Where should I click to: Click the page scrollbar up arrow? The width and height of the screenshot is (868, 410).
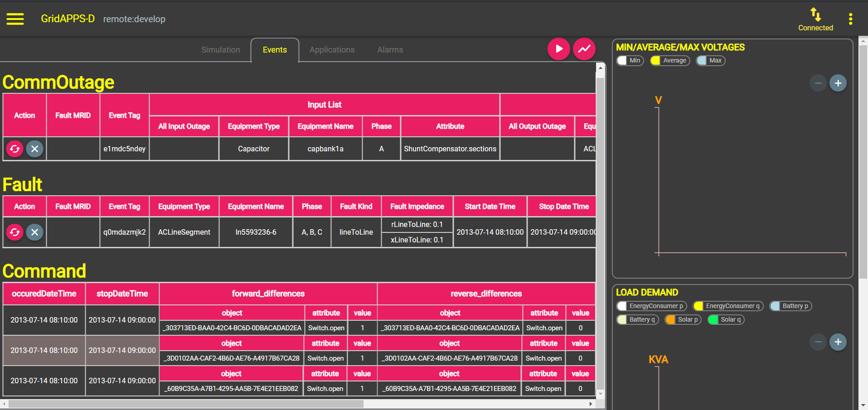863,41
